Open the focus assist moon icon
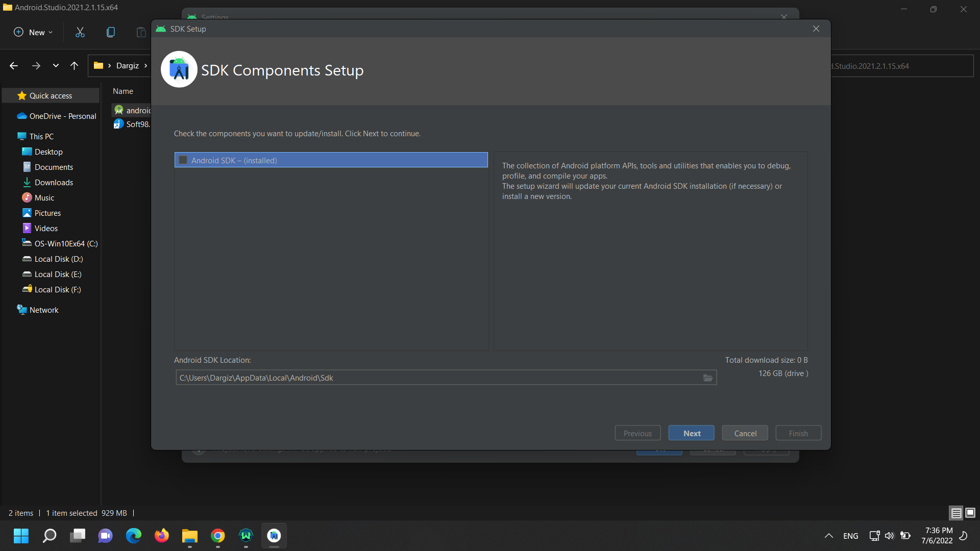Viewport: 980px width, 551px height. point(964,536)
